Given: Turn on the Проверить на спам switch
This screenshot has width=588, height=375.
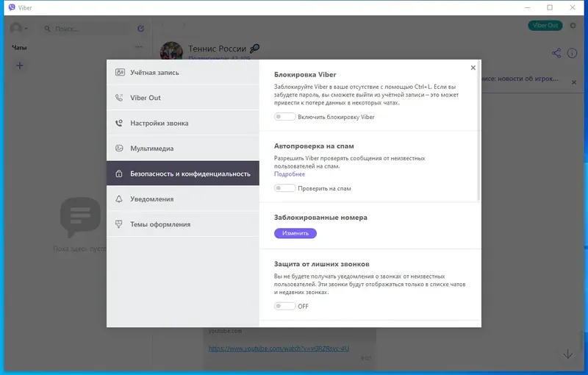Looking at the screenshot, I should [x=284, y=188].
